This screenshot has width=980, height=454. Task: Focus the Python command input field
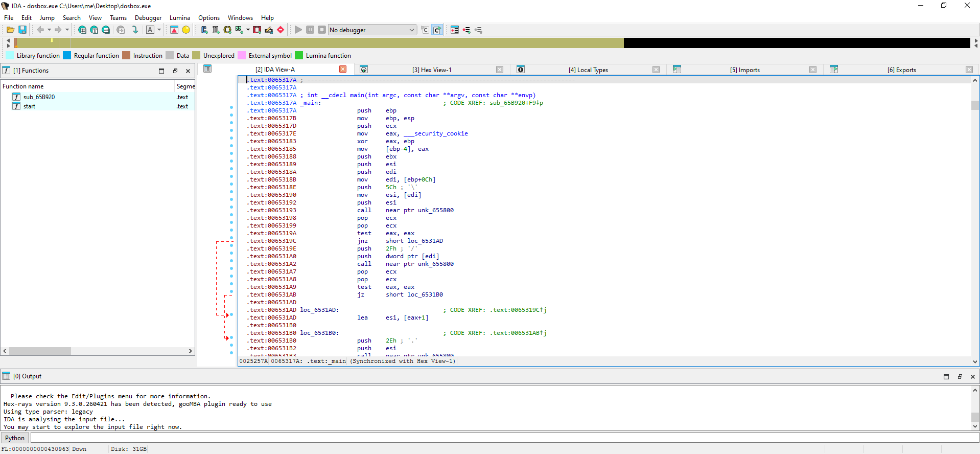[505, 438]
